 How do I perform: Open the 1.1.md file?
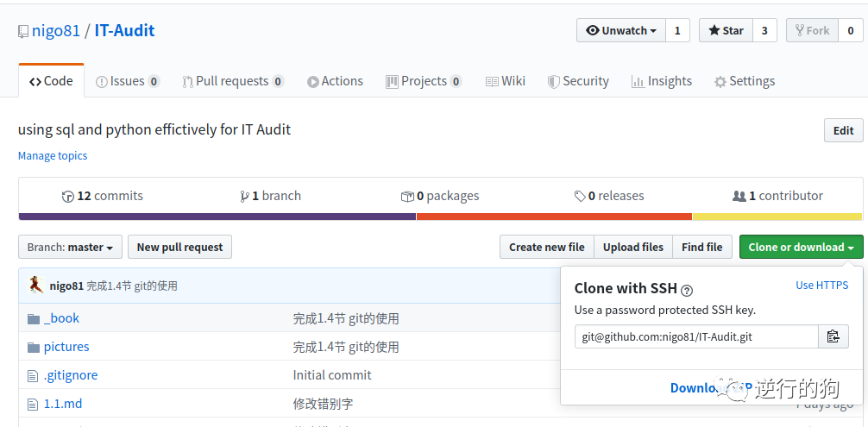[x=63, y=404]
